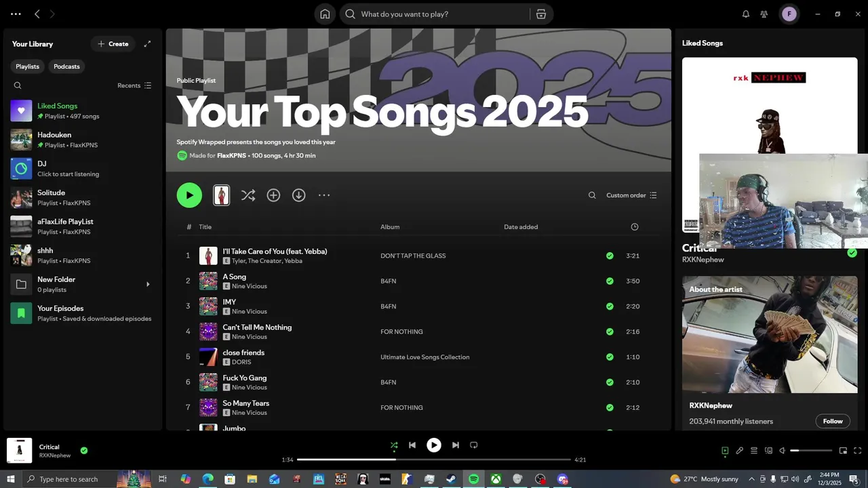
Task: Filter library by Podcasts
Action: [66, 66]
